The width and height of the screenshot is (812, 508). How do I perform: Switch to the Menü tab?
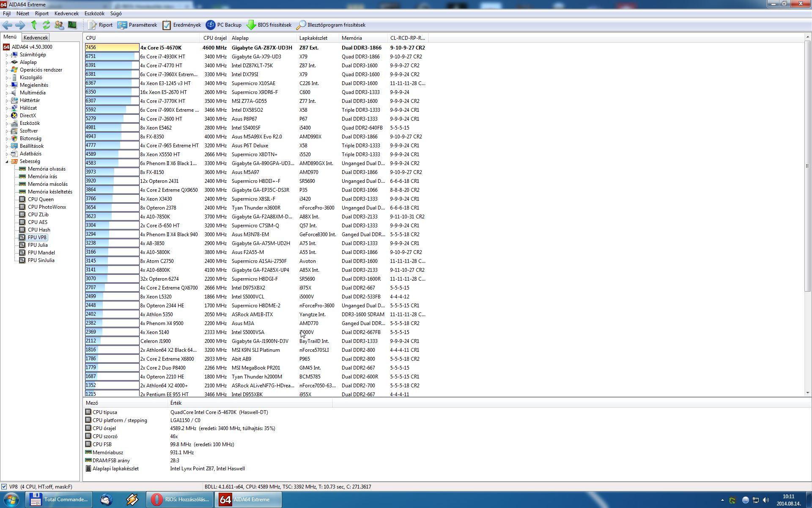(10, 37)
